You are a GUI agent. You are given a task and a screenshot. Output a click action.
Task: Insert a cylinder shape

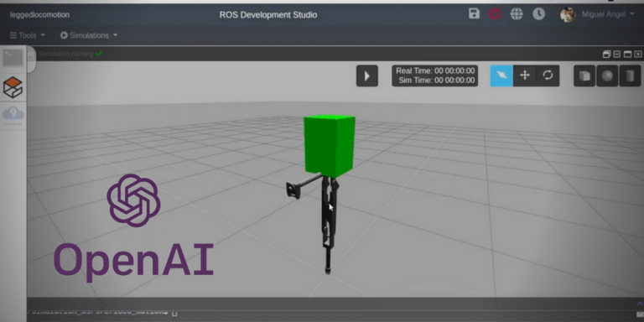coord(630,76)
